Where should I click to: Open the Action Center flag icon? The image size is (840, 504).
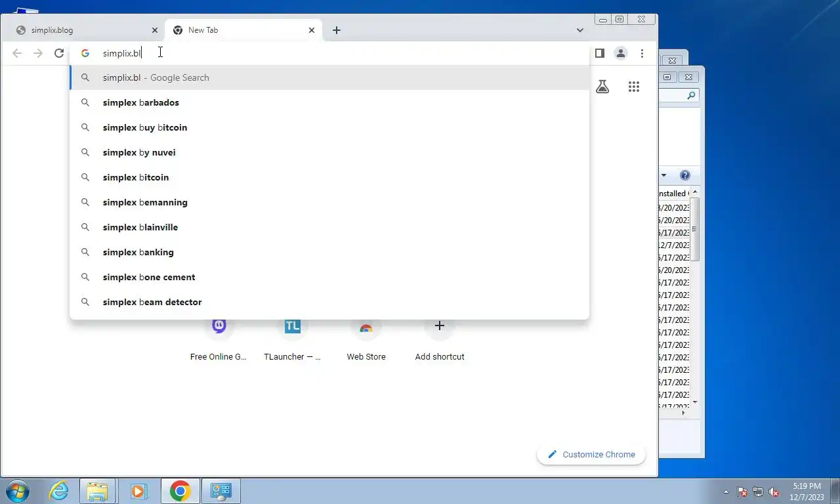pos(742,492)
